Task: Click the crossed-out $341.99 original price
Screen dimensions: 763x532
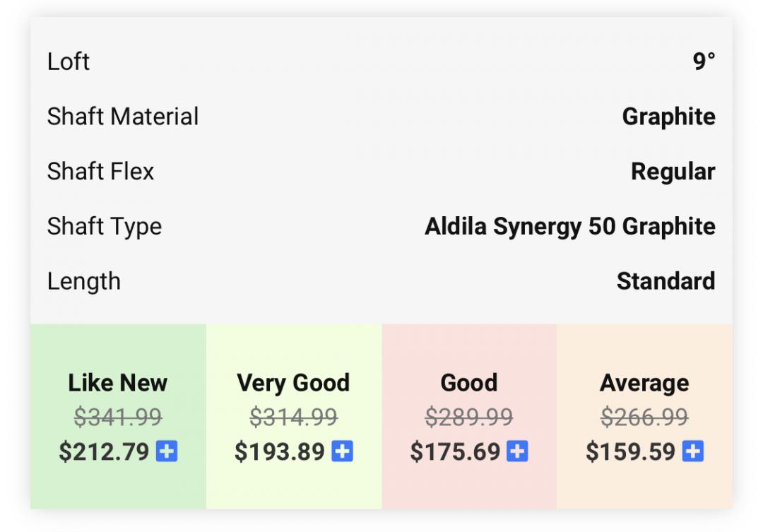Action: tap(118, 418)
